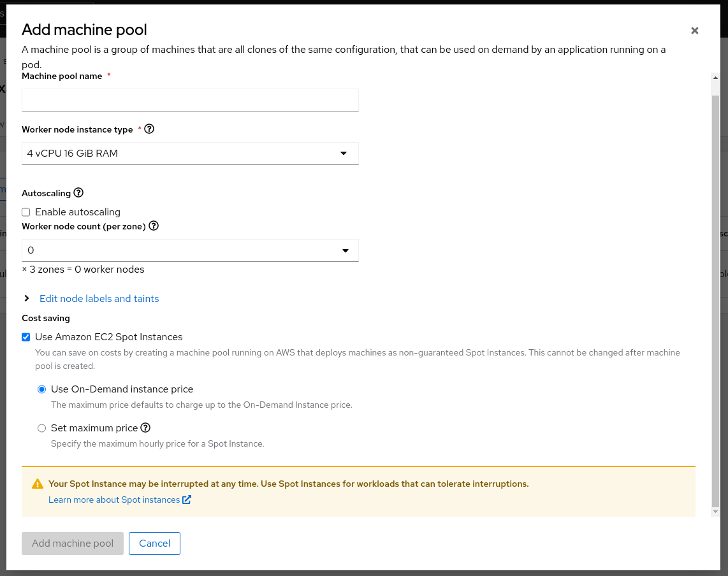The image size is (728, 576).
Task: Open the Worker node instance type dropdown
Action: pos(190,154)
